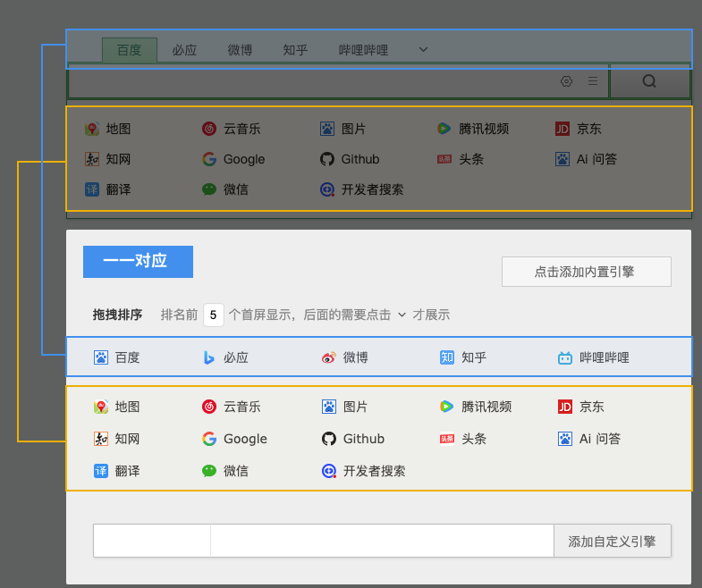Click 头条 icon in dimmed top panel
This screenshot has width=702, height=588.
(x=444, y=159)
